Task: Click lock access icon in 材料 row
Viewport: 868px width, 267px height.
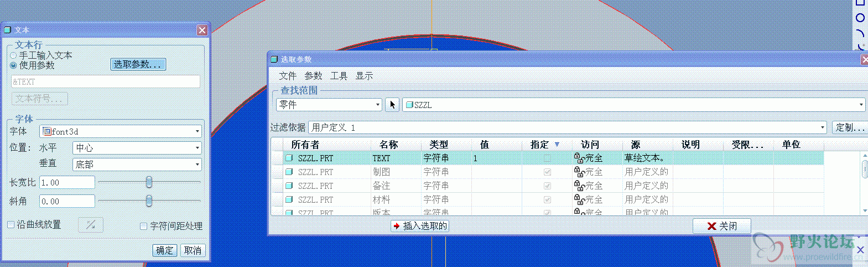Action: [579, 199]
